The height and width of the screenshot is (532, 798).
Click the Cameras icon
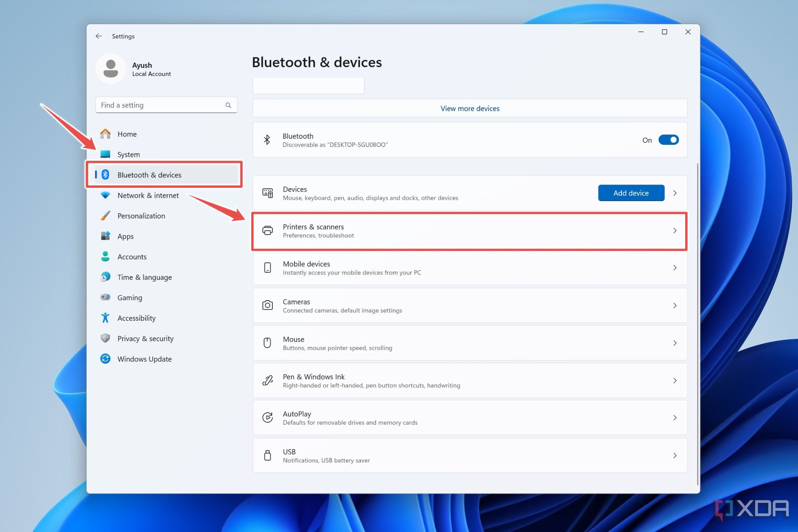click(x=268, y=306)
